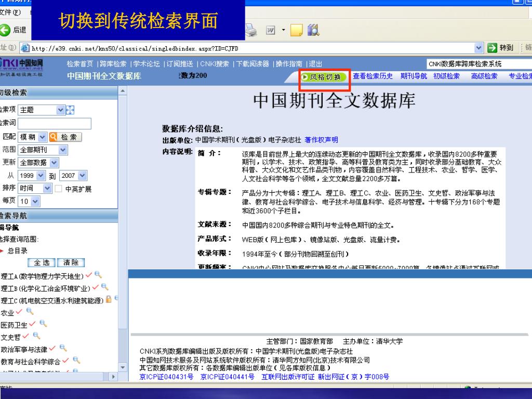Screen dimensions: 532x399
Task: Open 操作指南 in top navigation
Action: click(x=289, y=64)
